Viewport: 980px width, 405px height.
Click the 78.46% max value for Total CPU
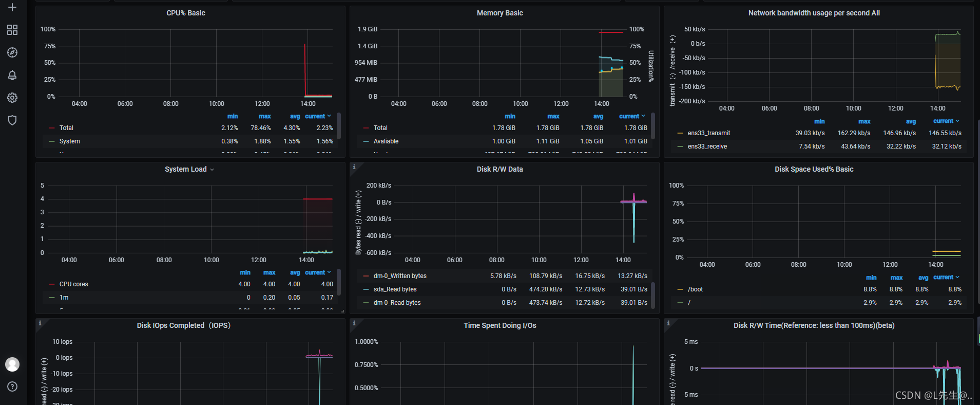260,128
